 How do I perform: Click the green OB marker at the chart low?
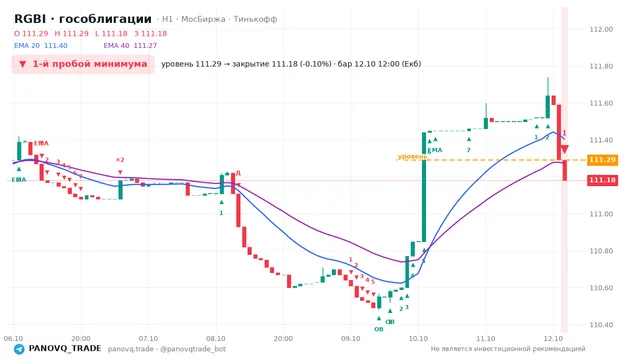point(379,329)
